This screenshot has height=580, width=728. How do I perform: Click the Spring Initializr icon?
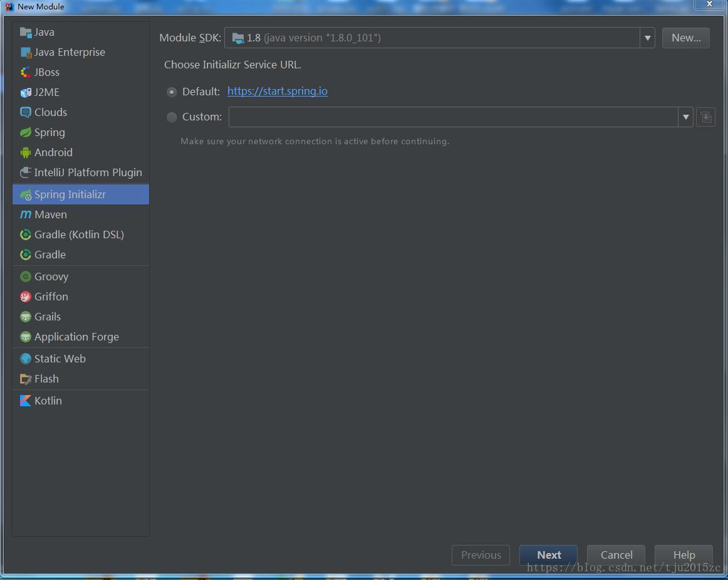point(26,195)
